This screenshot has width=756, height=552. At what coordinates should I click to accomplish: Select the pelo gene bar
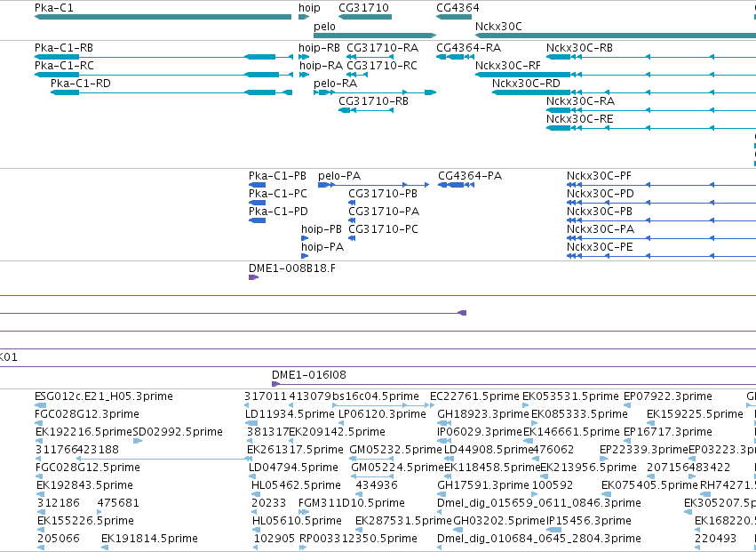(x=375, y=36)
